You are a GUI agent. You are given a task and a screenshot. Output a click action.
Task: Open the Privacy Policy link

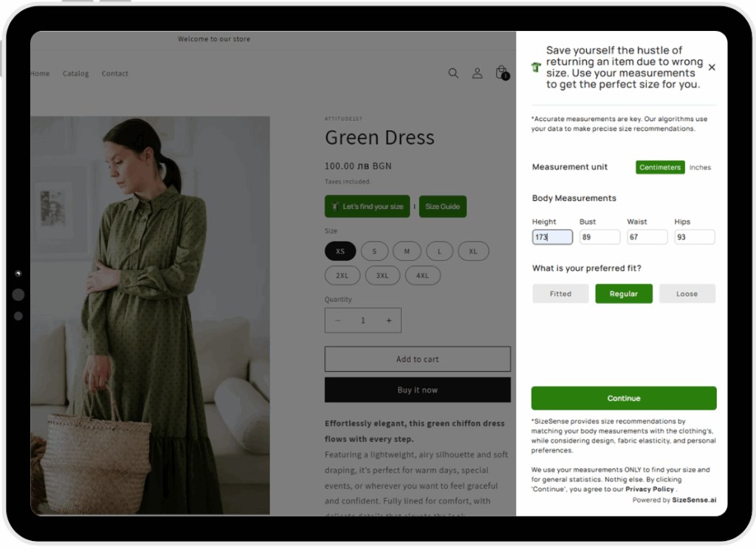click(650, 489)
